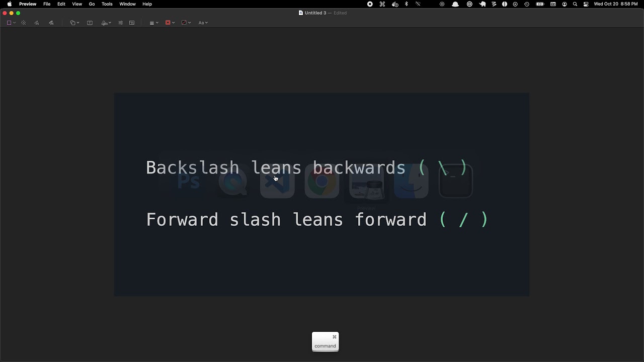The image size is (644, 362).
Task: Open the Shape Style line thickness menu
Action: [154, 23]
